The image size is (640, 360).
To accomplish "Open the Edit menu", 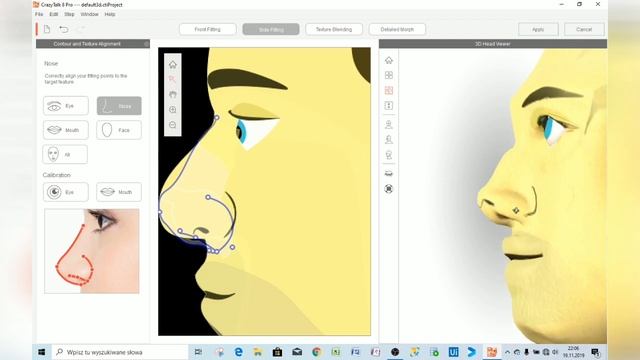I will tap(53, 14).
